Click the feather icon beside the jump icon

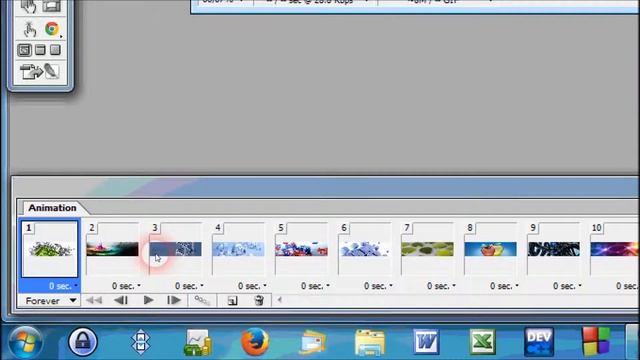(52, 71)
